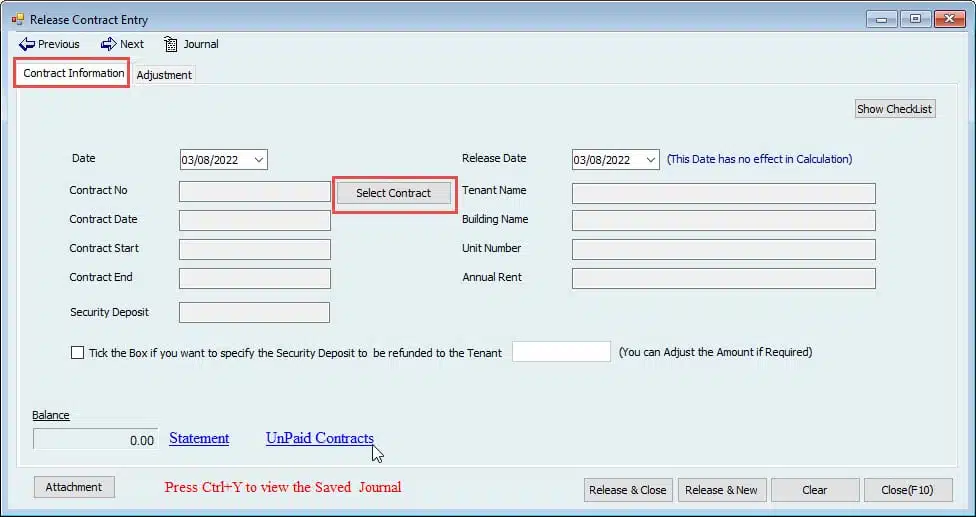Screen dimensions: 976x517
Task: Expand the Release Date dropdown picker
Action: click(651, 160)
